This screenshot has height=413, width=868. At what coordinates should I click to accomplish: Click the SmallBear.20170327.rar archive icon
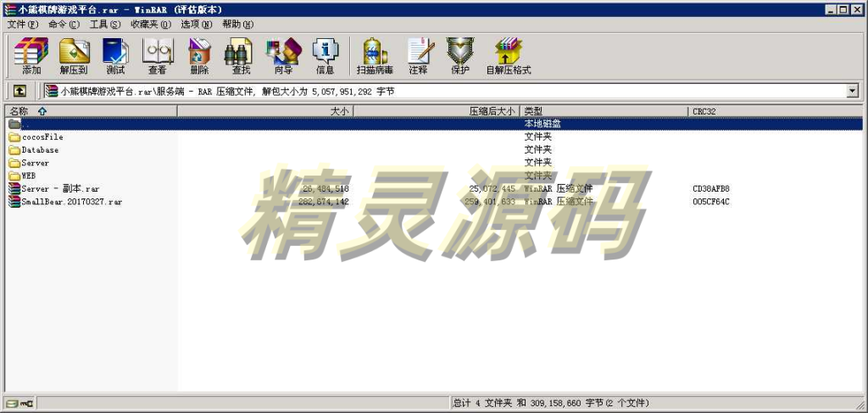coord(14,202)
